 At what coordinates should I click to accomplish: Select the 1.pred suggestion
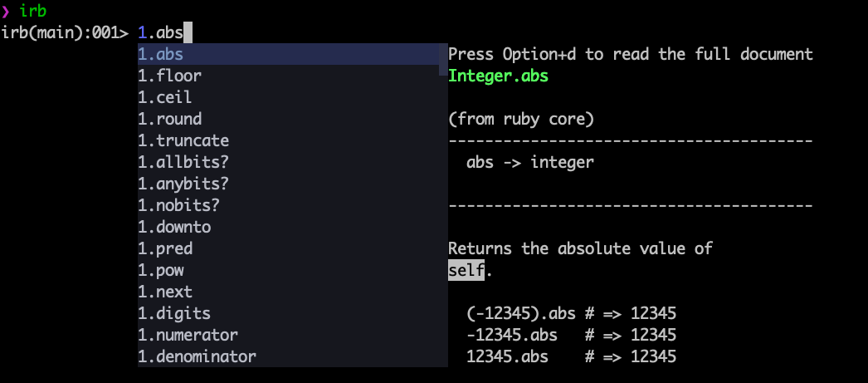165,248
